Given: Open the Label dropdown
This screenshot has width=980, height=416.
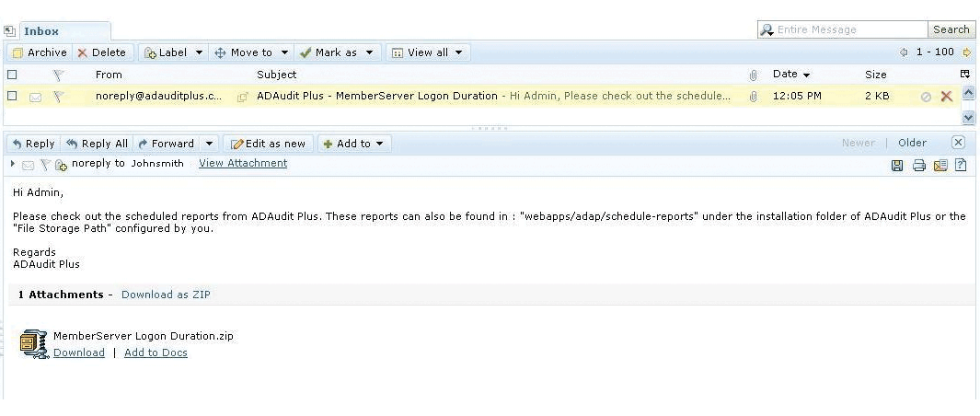Looking at the screenshot, I should click(x=172, y=52).
